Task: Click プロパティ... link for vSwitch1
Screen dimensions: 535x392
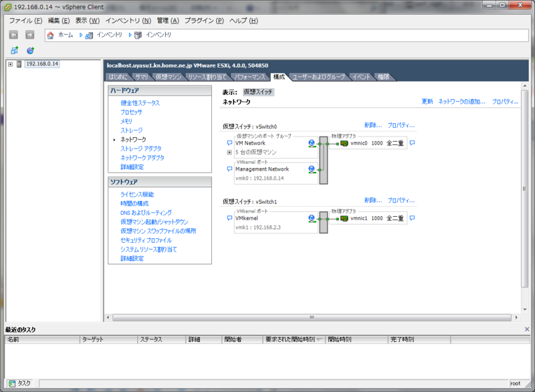Action: point(401,200)
